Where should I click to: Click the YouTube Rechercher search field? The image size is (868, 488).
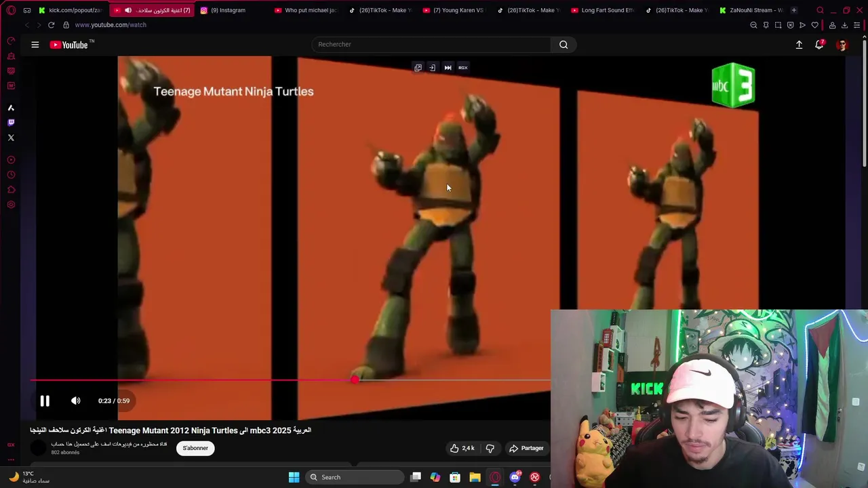pos(432,45)
